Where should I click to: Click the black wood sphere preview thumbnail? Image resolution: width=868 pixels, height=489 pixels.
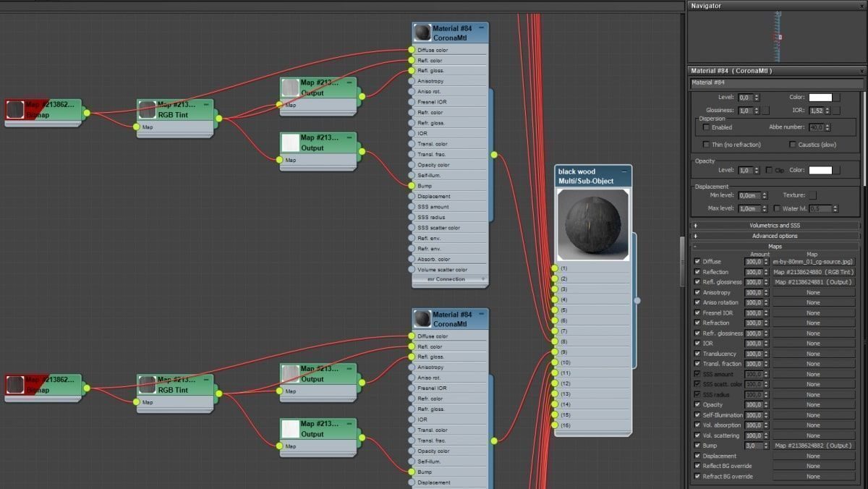click(x=593, y=225)
